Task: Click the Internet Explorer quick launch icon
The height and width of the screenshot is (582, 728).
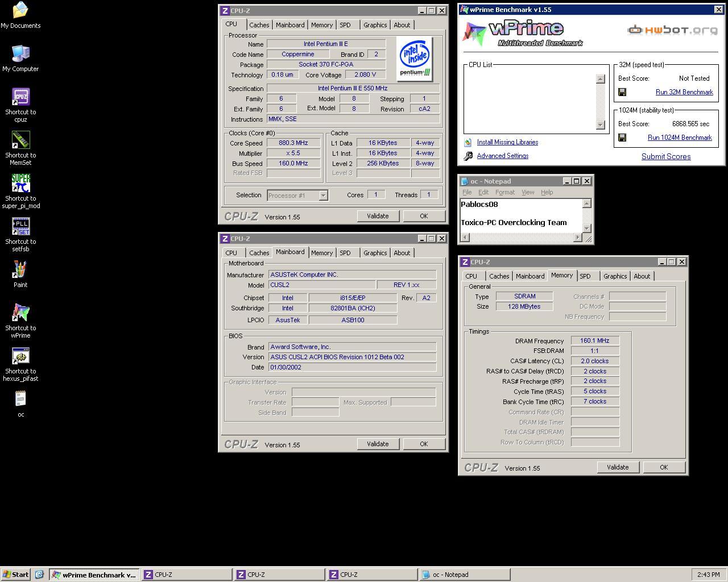Action: tap(39, 575)
